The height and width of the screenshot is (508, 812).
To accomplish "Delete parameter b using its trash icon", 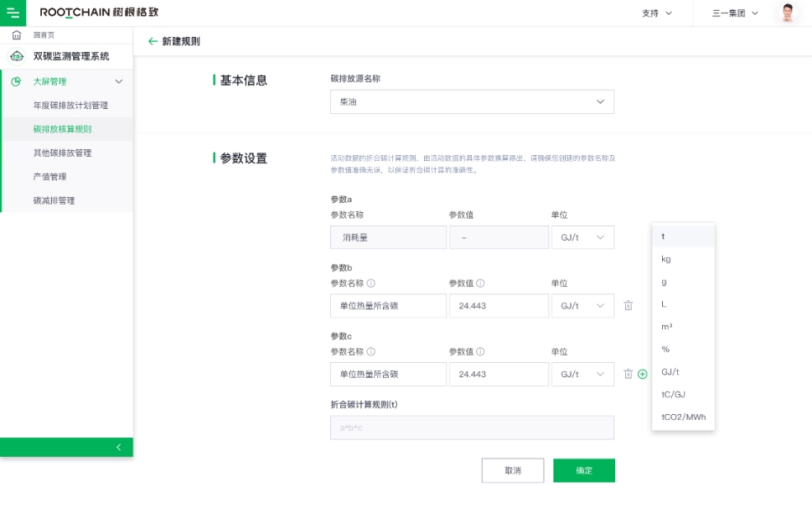I will tap(628, 306).
